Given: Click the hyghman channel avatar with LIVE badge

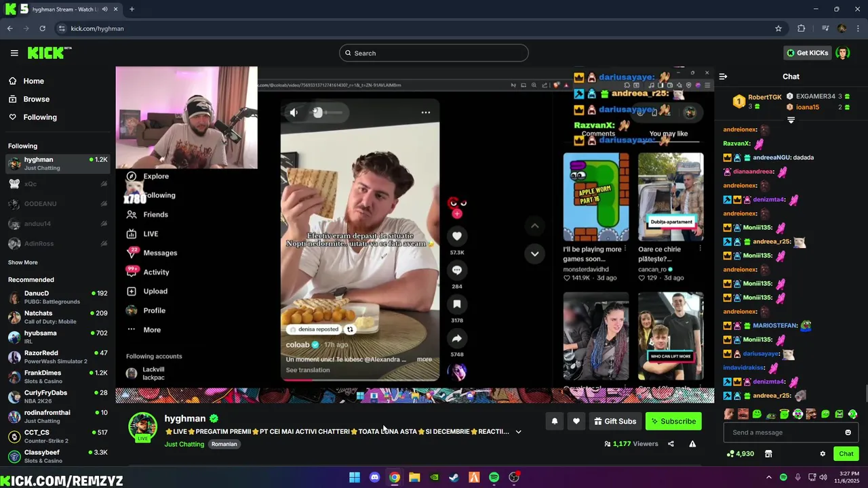Looking at the screenshot, I should coord(142,427).
